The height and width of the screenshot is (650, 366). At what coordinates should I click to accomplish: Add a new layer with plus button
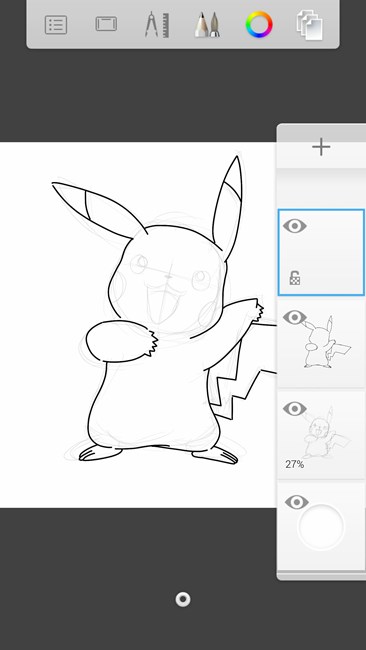click(321, 147)
